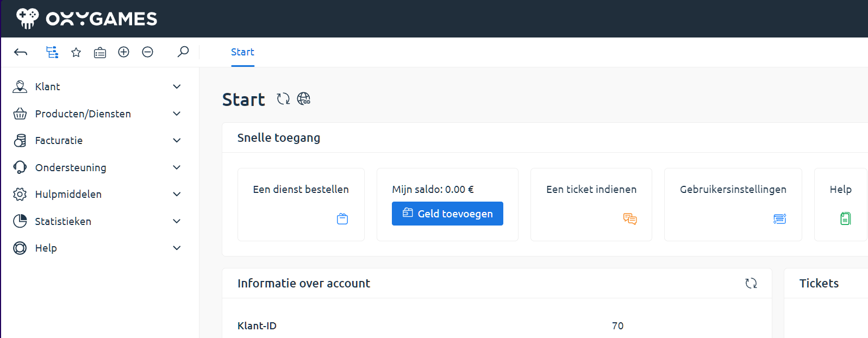Refresh the Start page via the icon beside the title
This screenshot has height=338, width=868.
tap(283, 99)
